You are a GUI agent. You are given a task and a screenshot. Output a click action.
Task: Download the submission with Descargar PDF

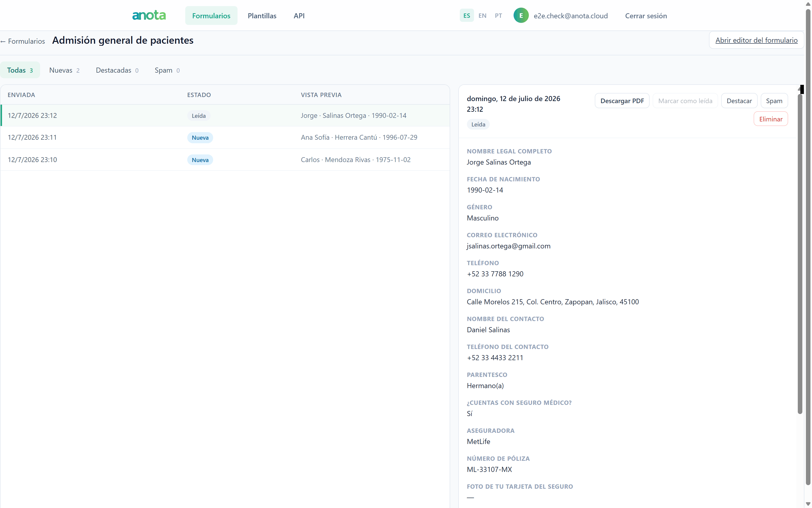coord(622,101)
